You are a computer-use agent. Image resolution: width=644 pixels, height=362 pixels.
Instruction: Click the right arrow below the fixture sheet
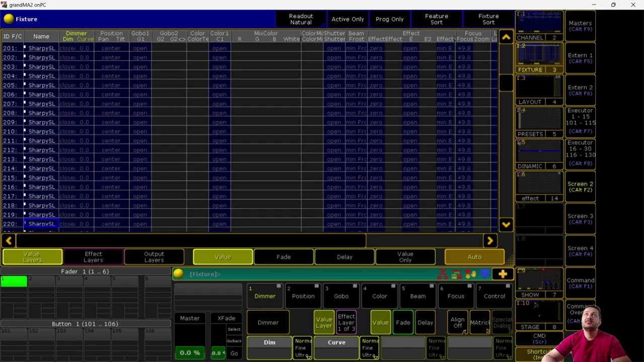click(490, 241)
